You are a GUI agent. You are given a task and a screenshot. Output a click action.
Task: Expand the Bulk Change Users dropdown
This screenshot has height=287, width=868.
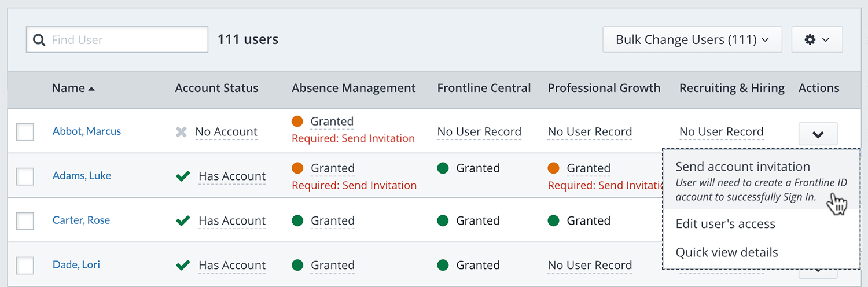692,39
